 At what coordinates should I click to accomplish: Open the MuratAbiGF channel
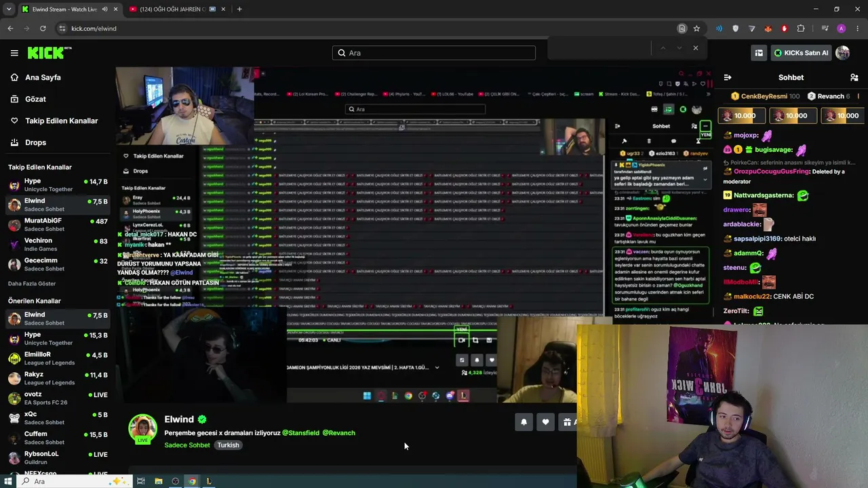[x=58, y=224]
